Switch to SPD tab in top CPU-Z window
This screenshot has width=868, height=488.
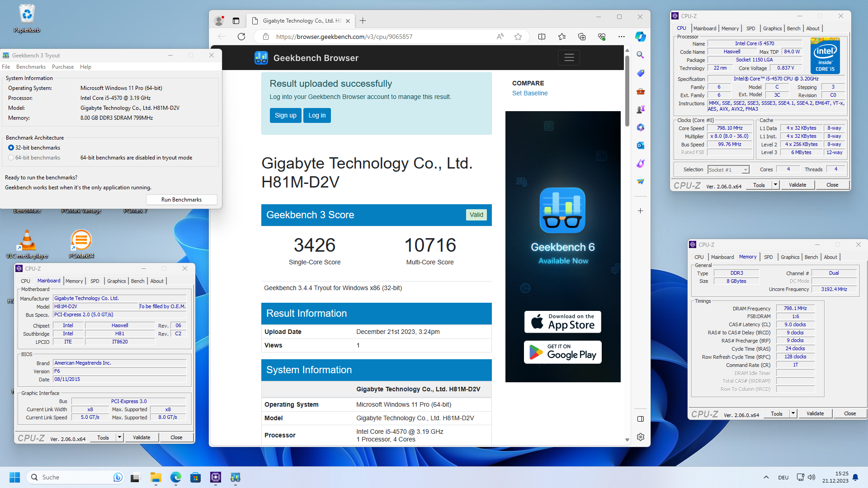pos(750,28)
